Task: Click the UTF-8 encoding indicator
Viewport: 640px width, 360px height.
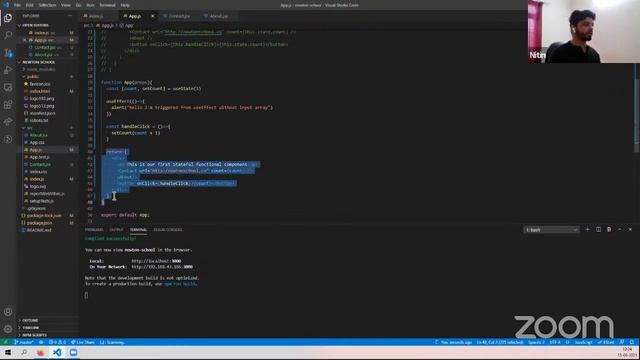Action: pos(555,342)
